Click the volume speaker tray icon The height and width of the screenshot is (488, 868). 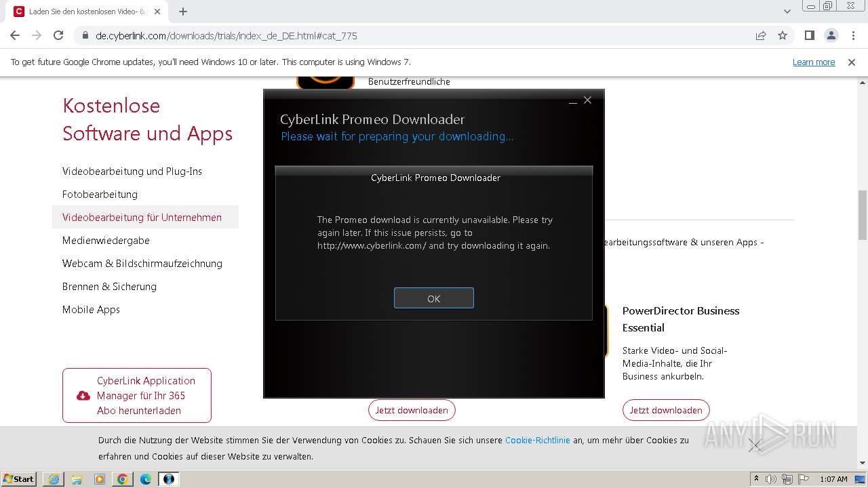pyautogui.click(x=772, y=479)
